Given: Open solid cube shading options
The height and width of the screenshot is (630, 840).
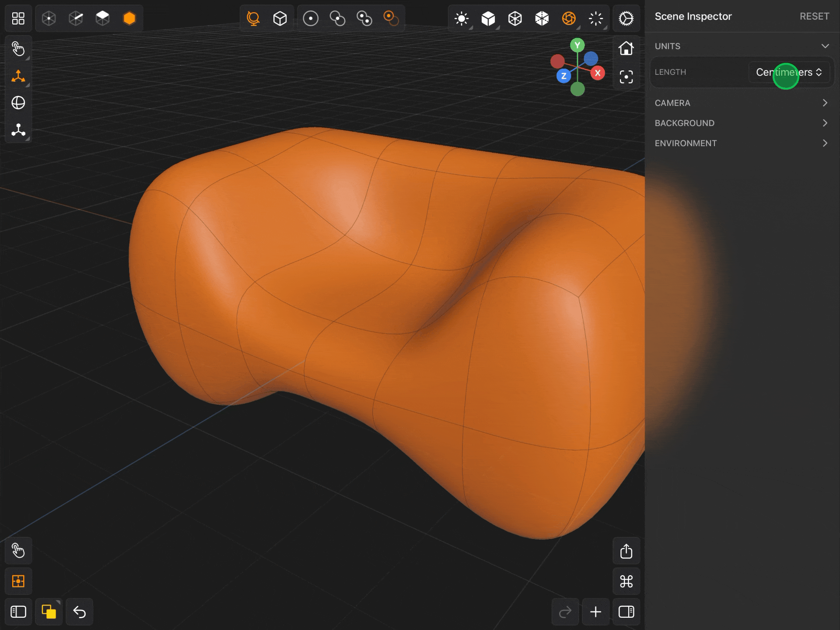Looking at the screenshot, I should 488,18.
